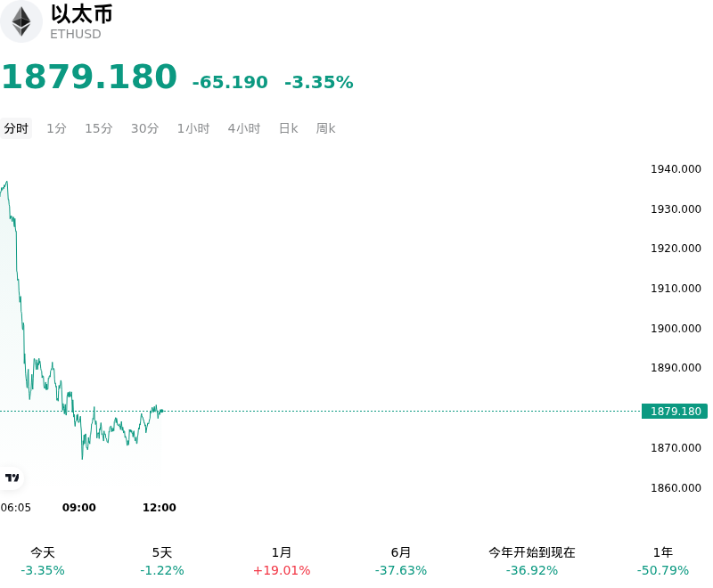
Task: Choose the 15分 chart interval
Action: [99, 128]
